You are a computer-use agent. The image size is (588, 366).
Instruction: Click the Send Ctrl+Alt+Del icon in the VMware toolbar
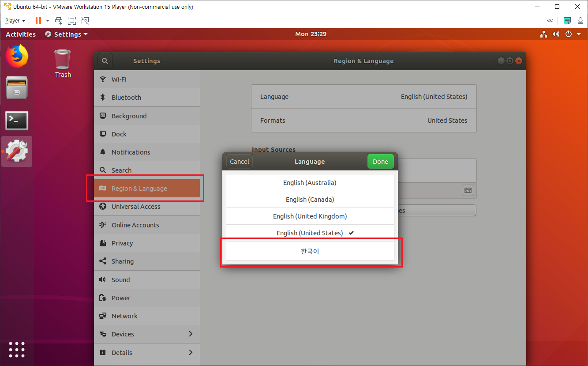pos(59,21)
